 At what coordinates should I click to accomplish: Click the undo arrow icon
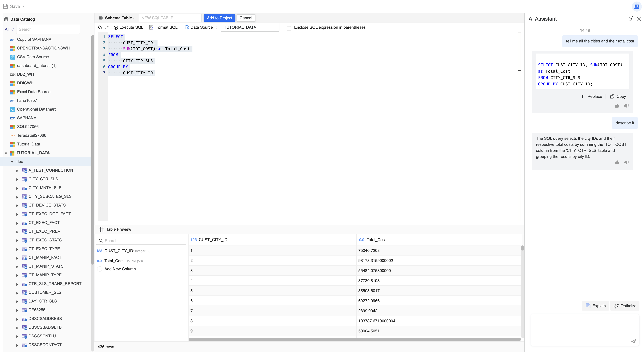[100, 27]
